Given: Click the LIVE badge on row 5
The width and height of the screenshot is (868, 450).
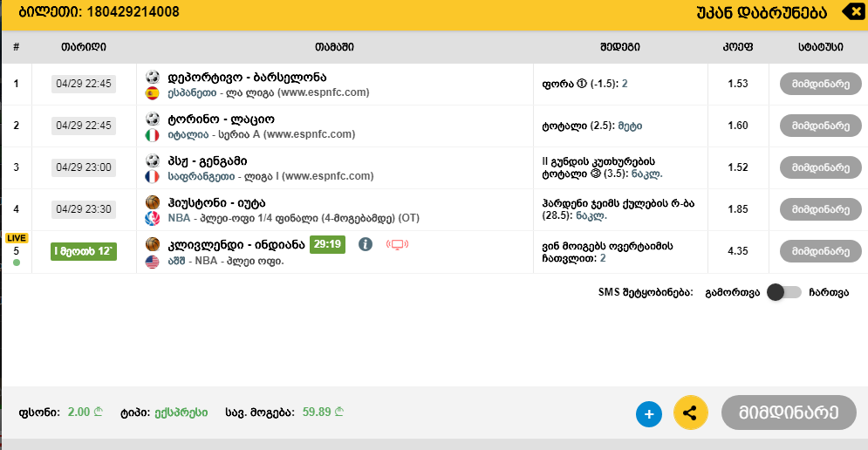Looking at the screenshot, I should point(16,238).
